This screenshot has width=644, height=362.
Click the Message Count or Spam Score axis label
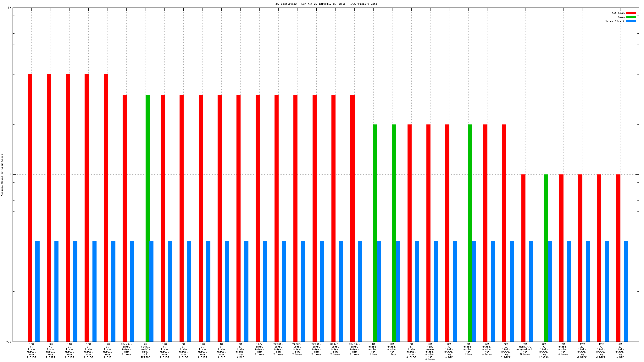[2, 175]
